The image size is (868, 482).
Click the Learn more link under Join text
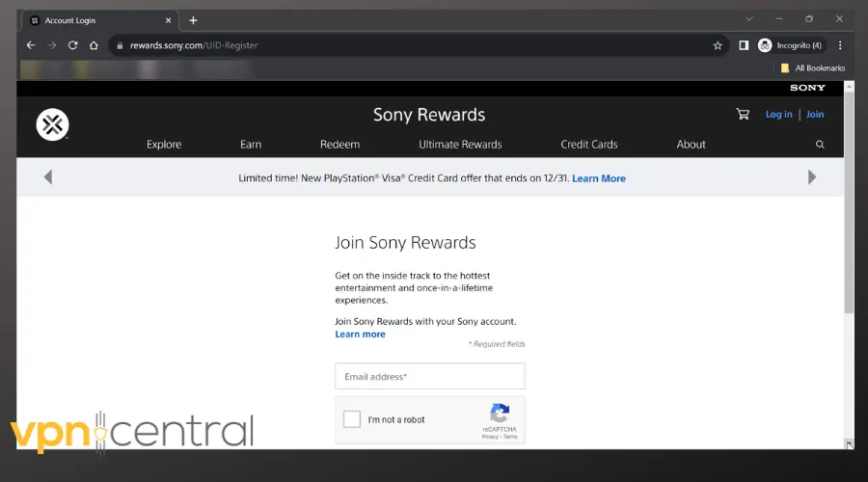[x=360, y=335]
